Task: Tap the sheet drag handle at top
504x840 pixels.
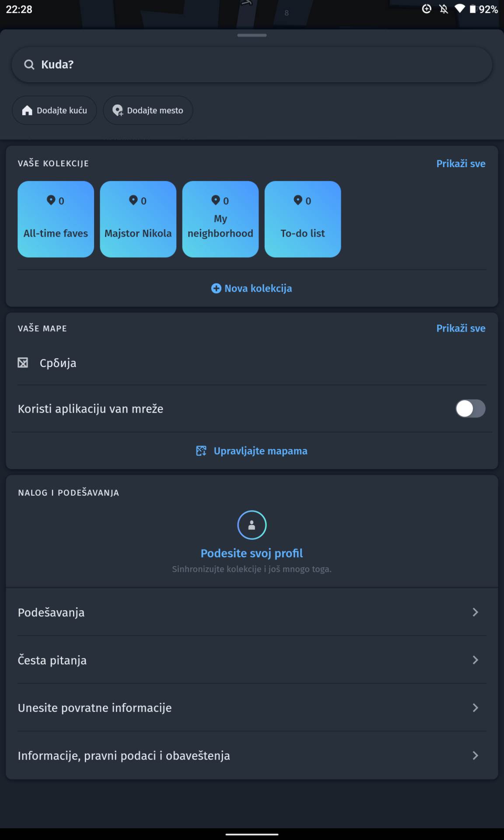Action: click(252, 35)
